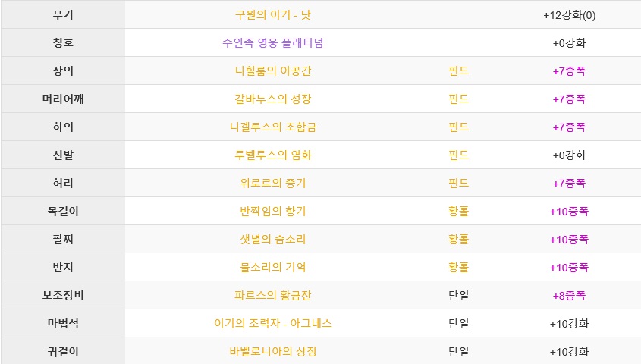Open the 샛별의 숨소리 bracelet item
Screen dimensions: 641x364
pos(272,240)
